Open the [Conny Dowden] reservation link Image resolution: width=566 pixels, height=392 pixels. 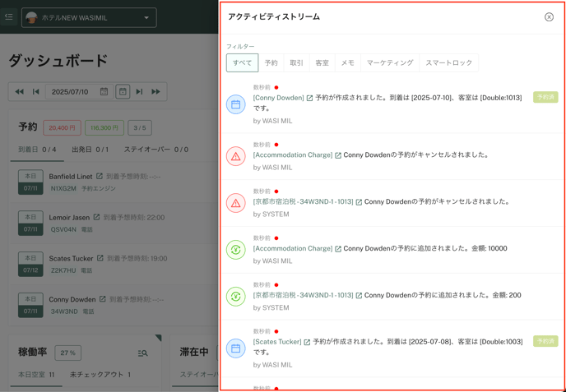click(279, 97)
